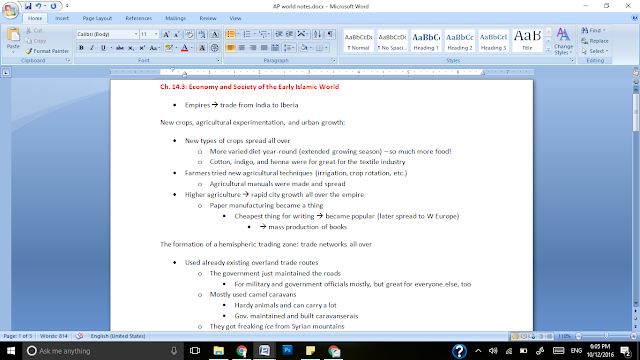Open the Paragraph dialog launcher
This screenshot has height=360, width=640.
coord(333,60)
